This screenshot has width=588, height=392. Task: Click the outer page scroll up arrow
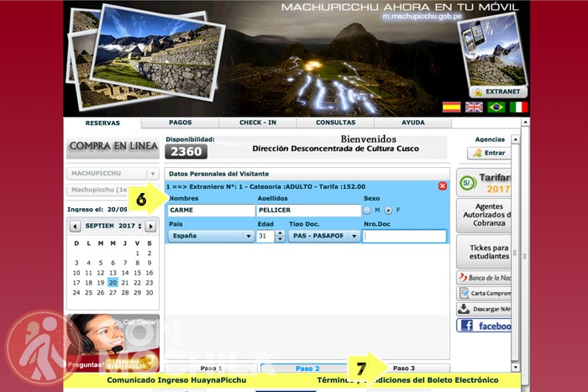click(525, 123)
